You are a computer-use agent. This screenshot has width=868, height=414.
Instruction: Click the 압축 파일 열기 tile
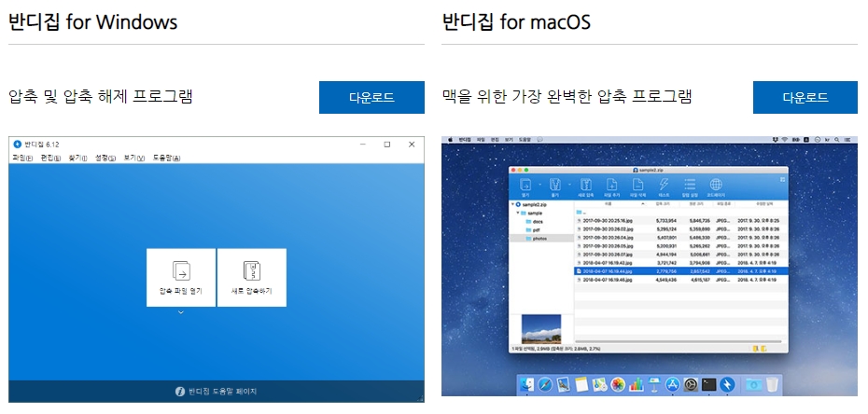pyautogui.click(x=181, y=278)
